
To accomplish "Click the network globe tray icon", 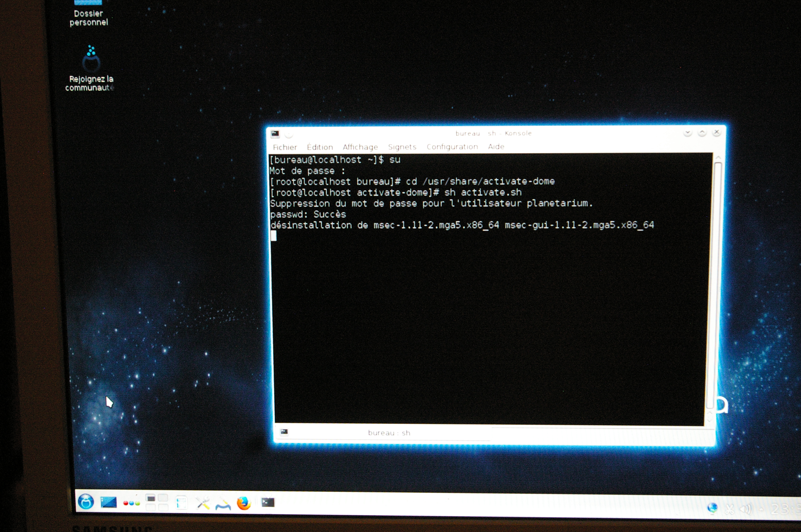I will tap(712, 508).
